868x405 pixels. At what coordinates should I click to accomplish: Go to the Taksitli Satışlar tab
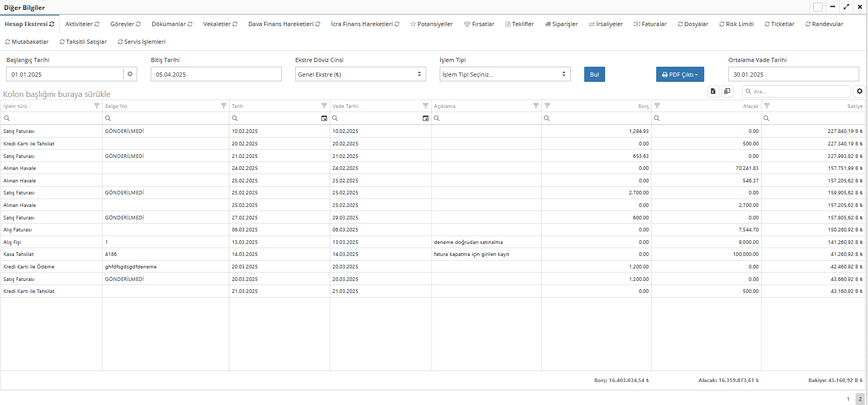click(83, 42)
